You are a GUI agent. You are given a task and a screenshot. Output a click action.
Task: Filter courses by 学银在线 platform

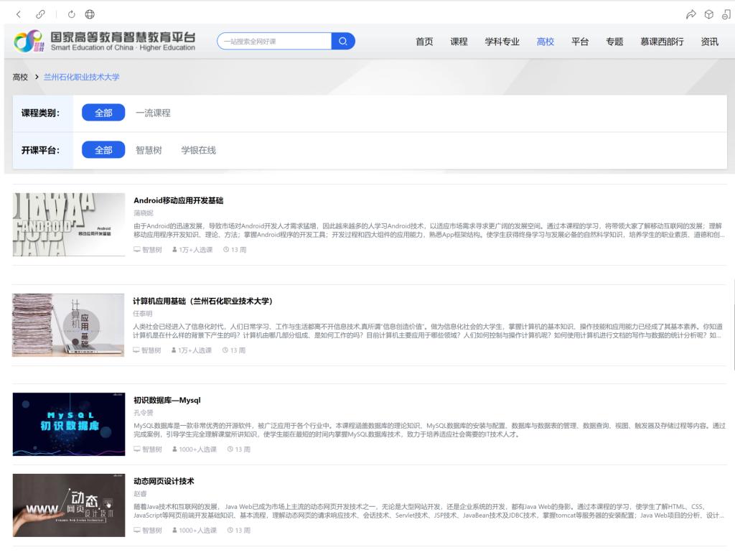(198, 150)
